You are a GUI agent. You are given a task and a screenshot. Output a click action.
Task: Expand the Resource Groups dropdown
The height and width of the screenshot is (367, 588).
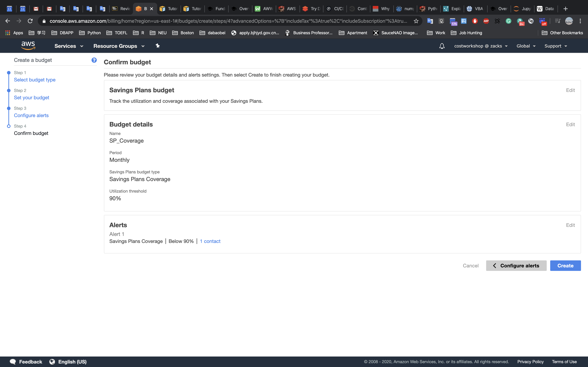tap(119, 46)
